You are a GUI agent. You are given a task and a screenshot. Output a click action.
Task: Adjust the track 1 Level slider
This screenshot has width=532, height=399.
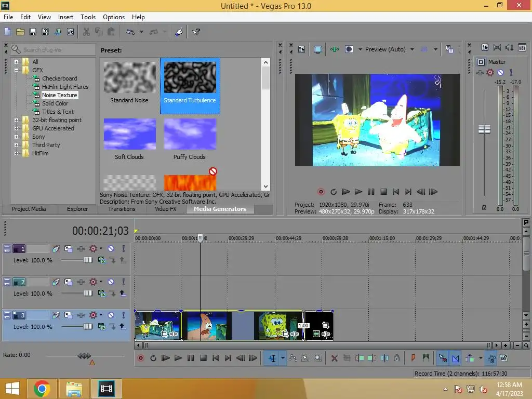[x=88, y=260]
